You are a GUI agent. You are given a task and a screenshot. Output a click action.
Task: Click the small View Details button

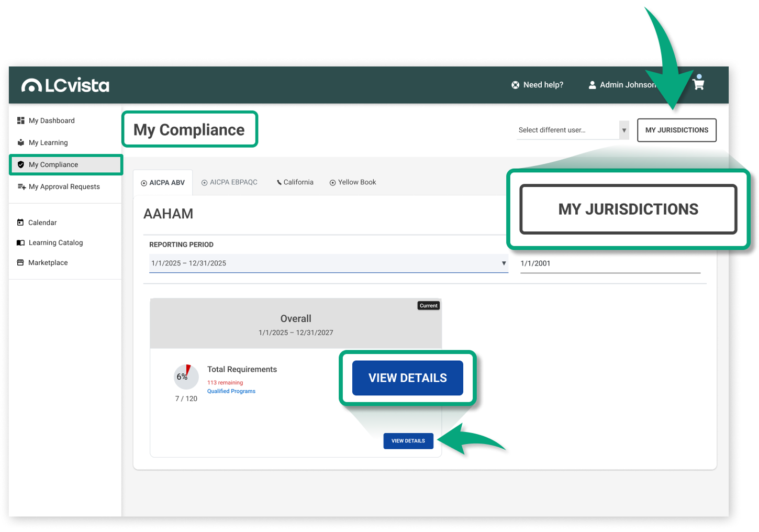pos(408,441)
